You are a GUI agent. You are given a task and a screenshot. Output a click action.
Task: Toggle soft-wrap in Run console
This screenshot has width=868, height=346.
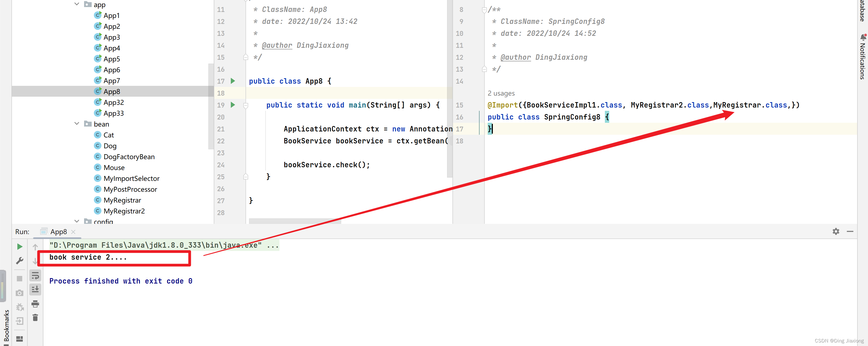[x=35, y=275]
